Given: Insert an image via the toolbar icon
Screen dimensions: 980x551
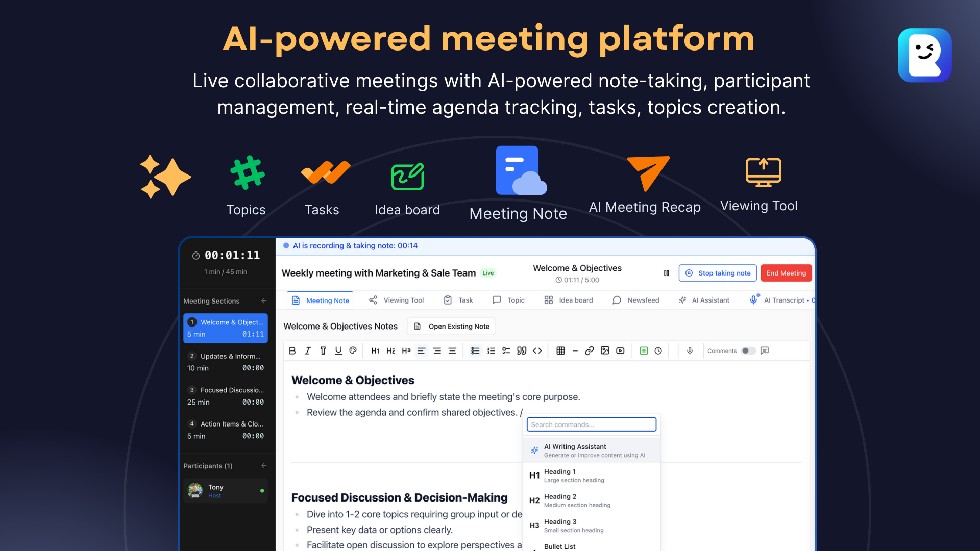Looking at the screenshot, I should coord(605,350).
